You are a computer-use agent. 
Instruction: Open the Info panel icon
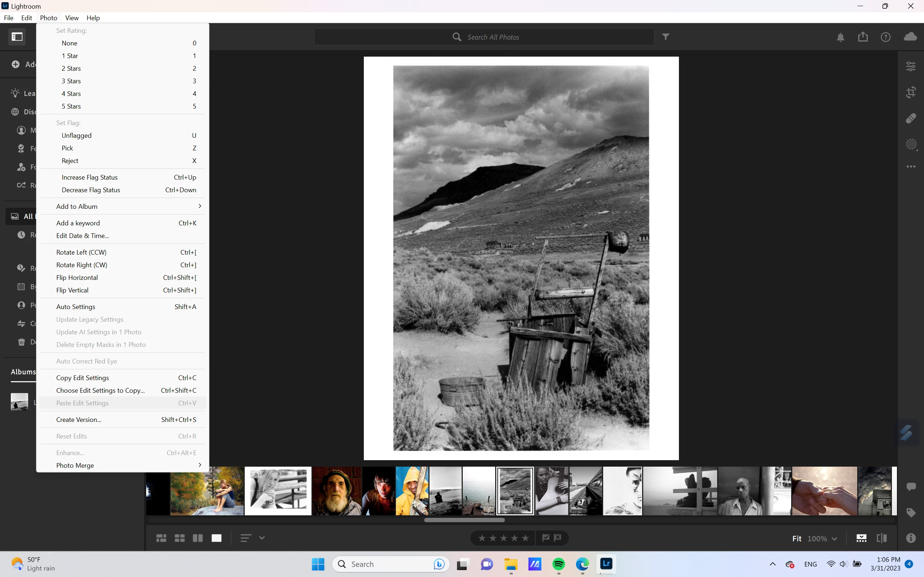[x=911, y=538]
